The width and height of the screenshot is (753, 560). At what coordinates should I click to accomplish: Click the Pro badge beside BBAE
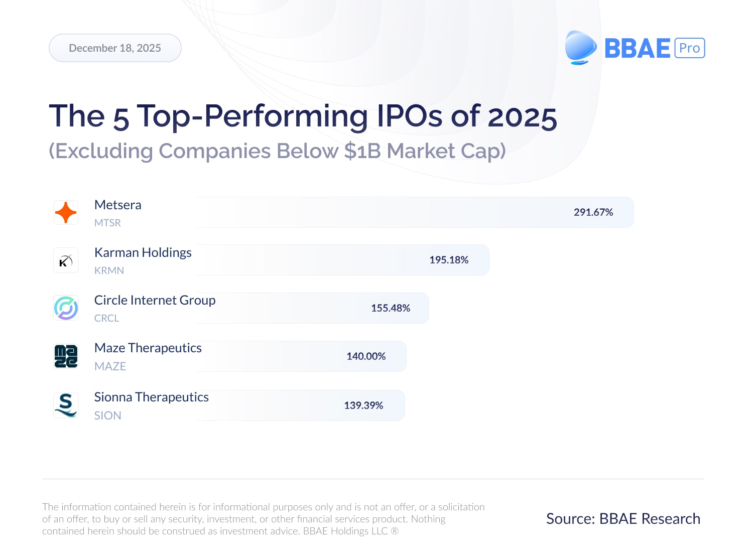click(x=689, y=48)
